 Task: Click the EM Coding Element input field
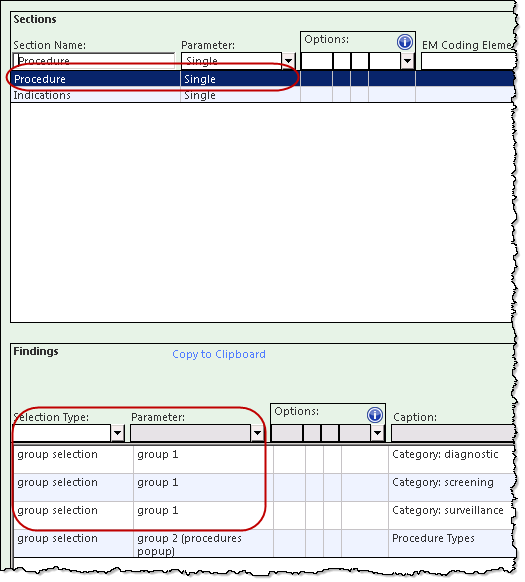468,61
